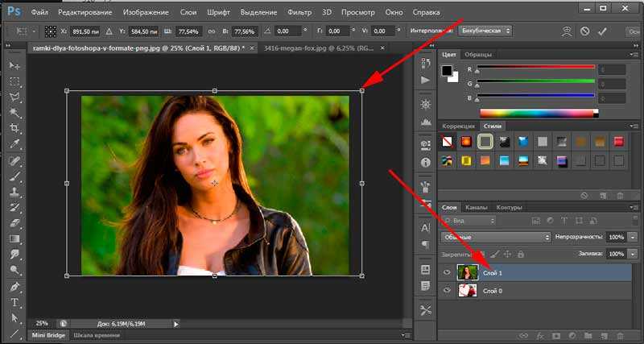This screenshot has width=644, height=344.
Task: Select the Gradient tool
Action: click(x=14, y=238)
